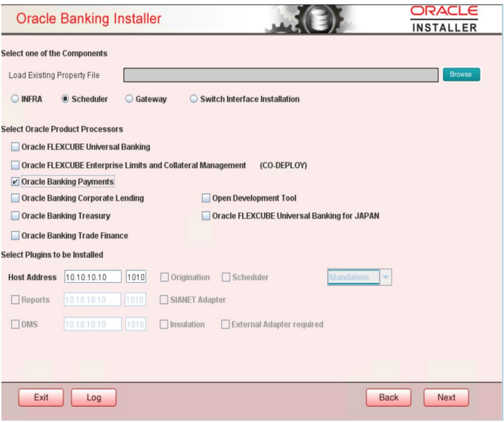Click the DMS IP address field
This screenshot has height=422, width=504.
tap(93, 324)
